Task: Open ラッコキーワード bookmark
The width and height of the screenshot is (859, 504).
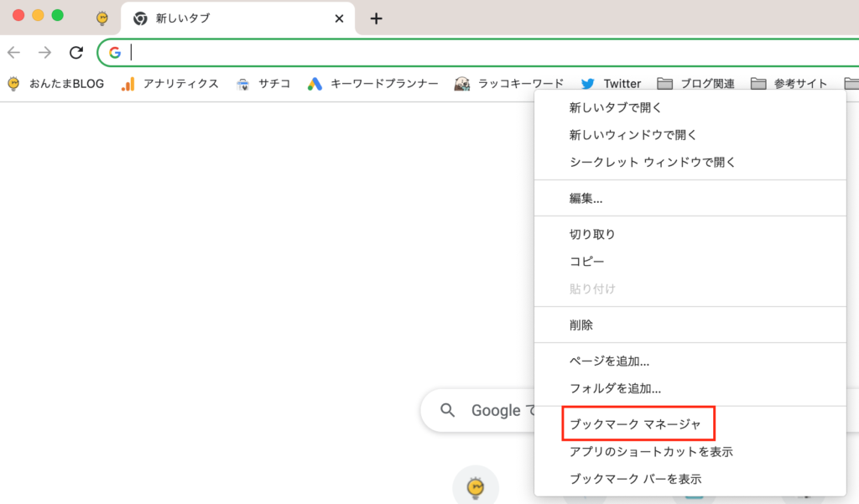Action: point(509,84)
